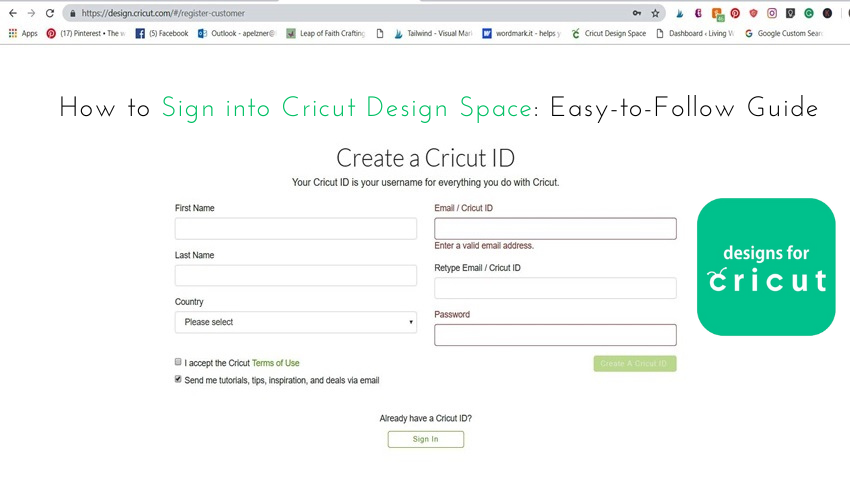
Task: Open Leap of Faith Crafting bookmark
Action: (x=326, y=34)
